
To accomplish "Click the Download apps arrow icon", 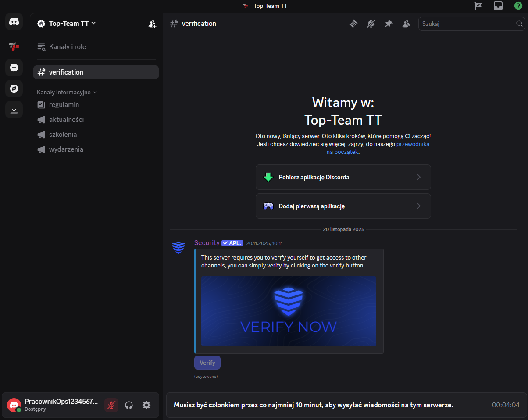I will (14, 110).
